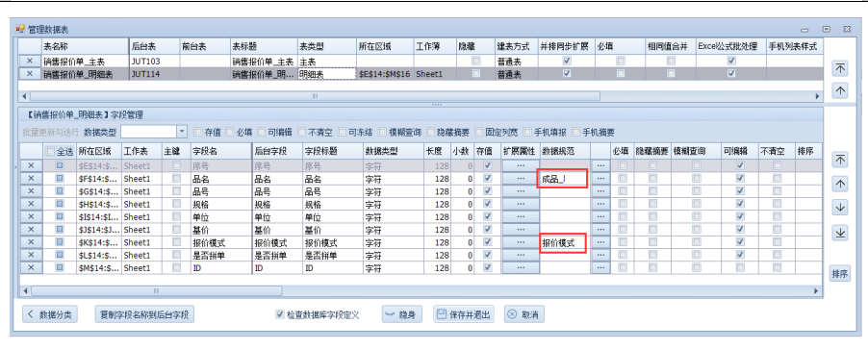
Task: Move field to bottom of list
Action: coord(840,233)
